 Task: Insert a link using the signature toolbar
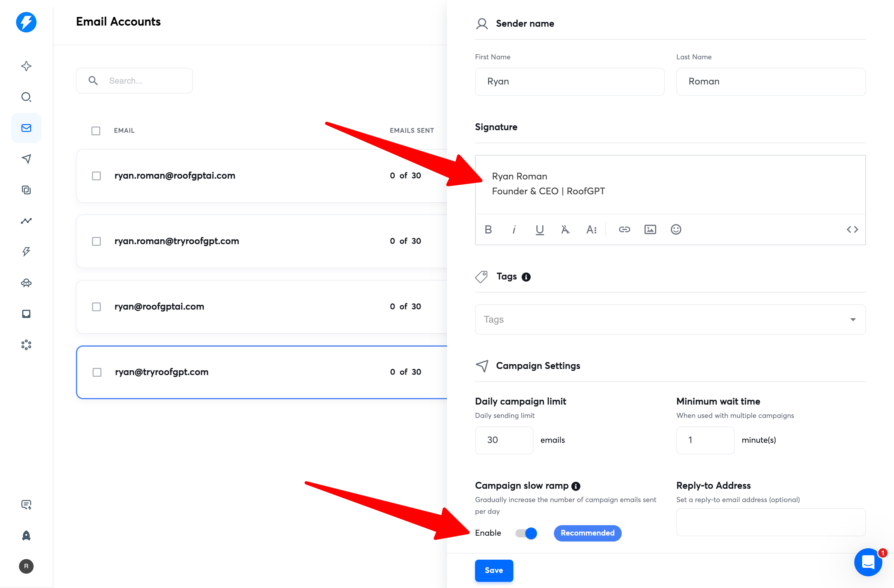pos(624,229)
